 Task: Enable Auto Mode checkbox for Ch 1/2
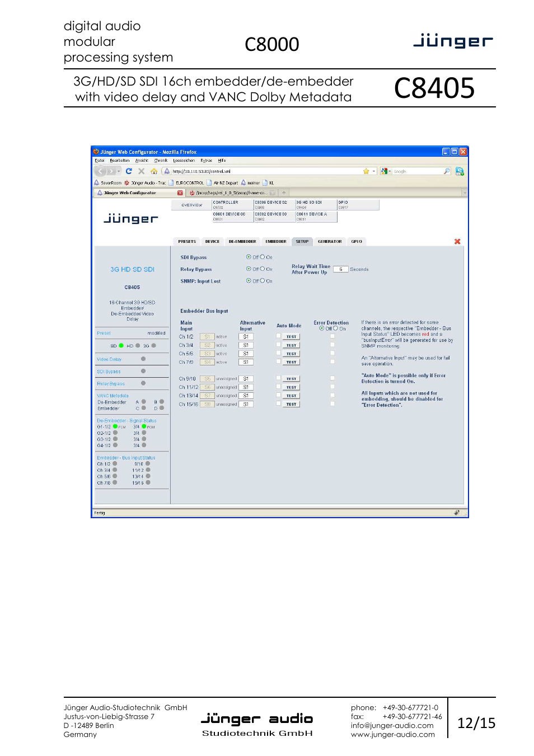coord(278,336)
